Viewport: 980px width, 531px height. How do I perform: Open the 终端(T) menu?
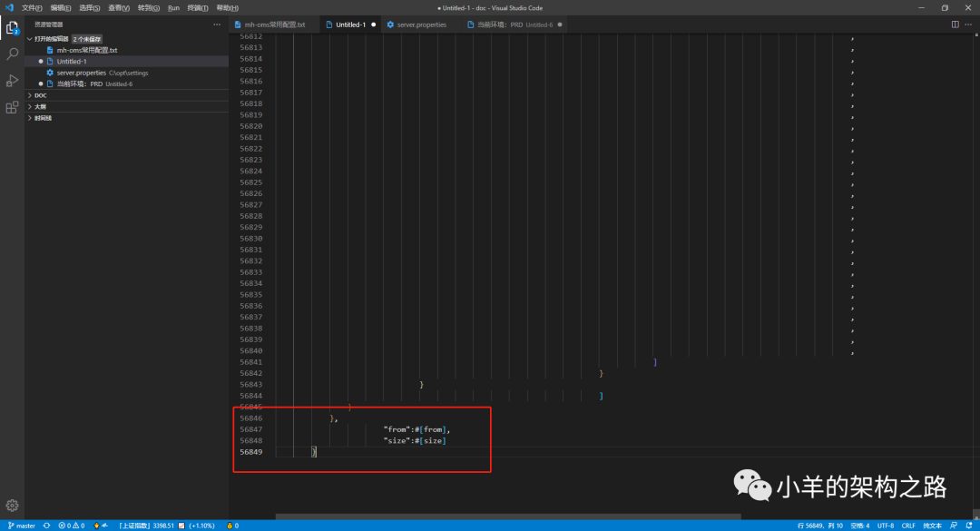[198, 8]
